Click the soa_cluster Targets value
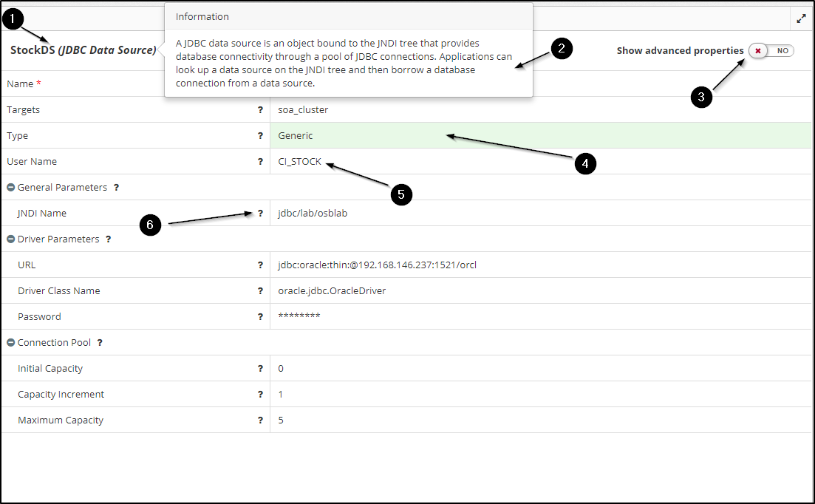The image size is (815, 504). click(303, 110)
